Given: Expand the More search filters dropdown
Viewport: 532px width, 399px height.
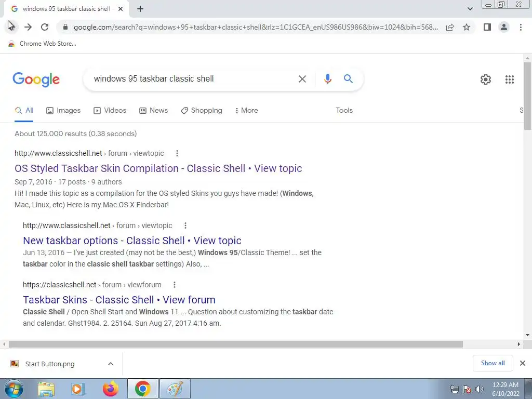Looking at the screenshot, I should coord(247,110).
